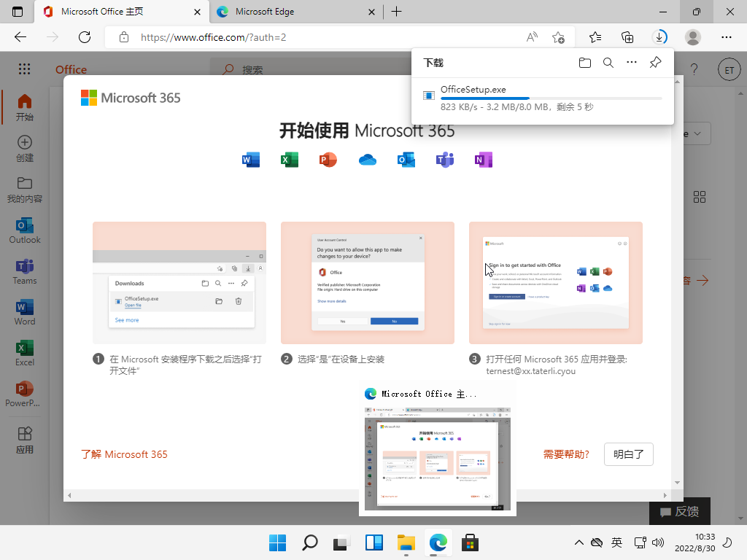Viewport: 747px width, 560px height.
Task: Click step 1 Downloads illustration image
Action: [179, 282]
